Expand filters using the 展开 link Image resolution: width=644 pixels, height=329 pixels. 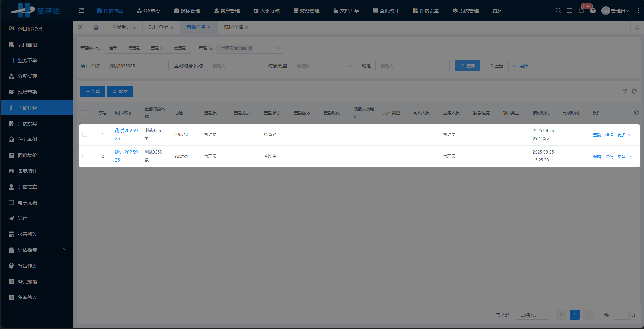(x=523, y=66)
